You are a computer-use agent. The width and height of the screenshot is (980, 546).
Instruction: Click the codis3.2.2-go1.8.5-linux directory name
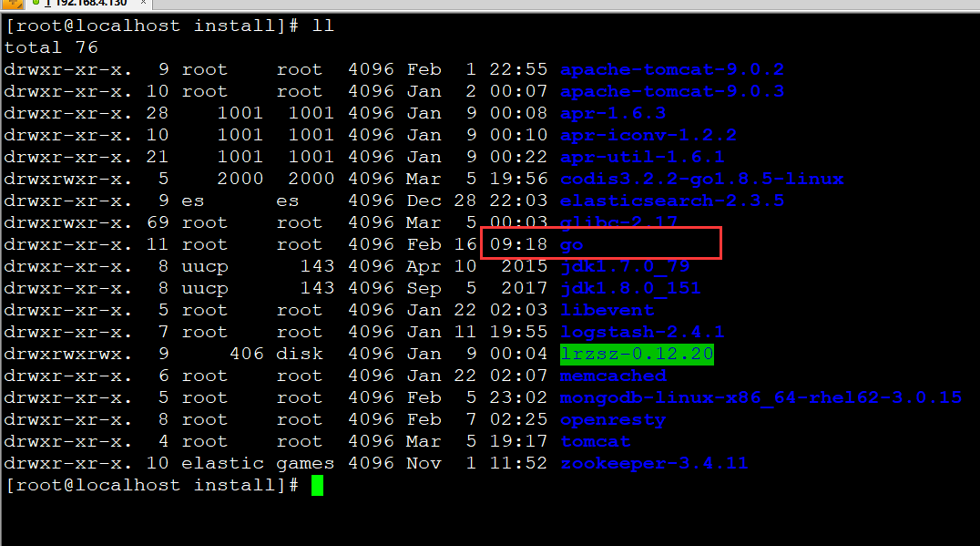[702, 179]
